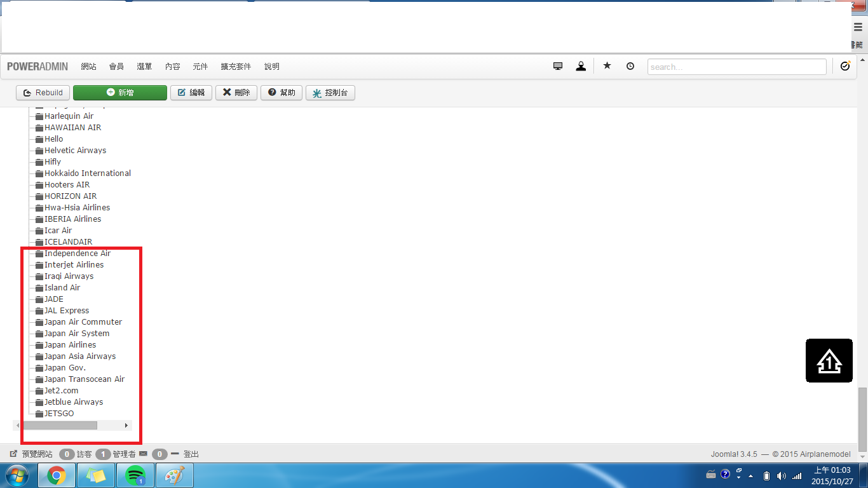
Task: Open Google Chrome from the taskbar
Action: coord(57,475)
